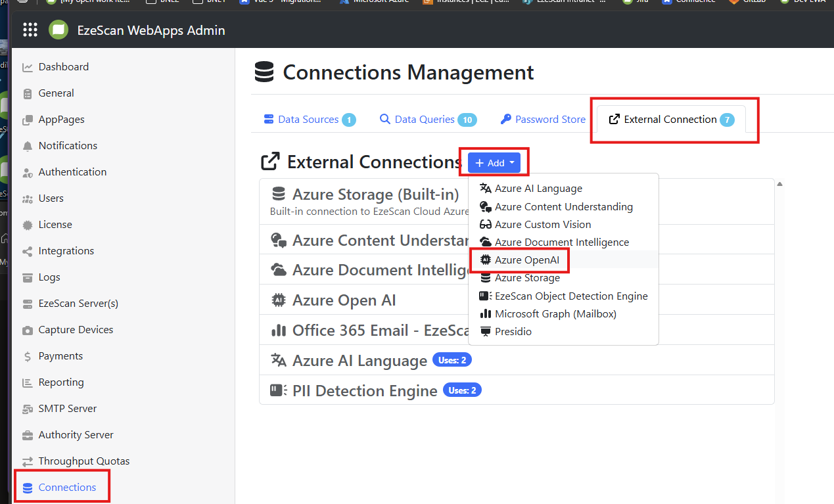Click the Capture Devices camera icon
The width and height of the screenshot is (834, 504).
coord(28,330)
